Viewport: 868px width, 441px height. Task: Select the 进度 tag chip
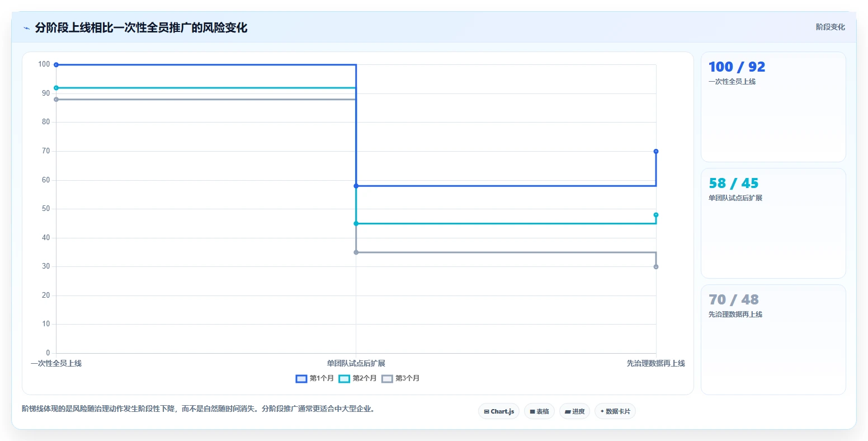pos(574,411)
